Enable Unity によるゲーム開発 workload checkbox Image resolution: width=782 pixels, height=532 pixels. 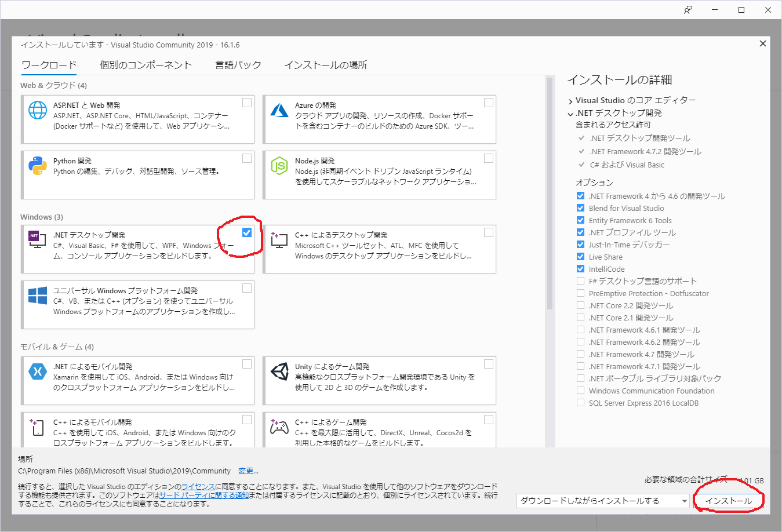(x=489, y=364)
